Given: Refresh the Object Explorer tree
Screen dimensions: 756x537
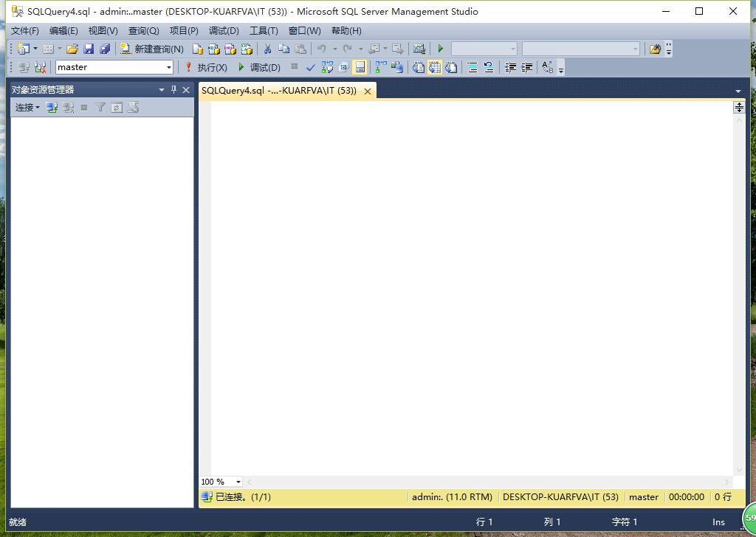Looking at the screenshot, I should [117, 108].
